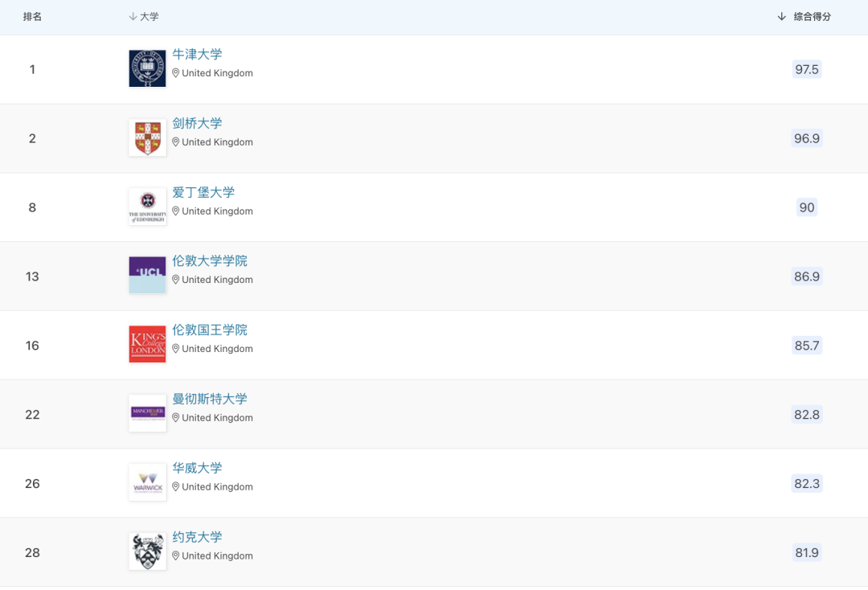Open the 牛津大学 link
Screen dimensions: 868x590
197,54
